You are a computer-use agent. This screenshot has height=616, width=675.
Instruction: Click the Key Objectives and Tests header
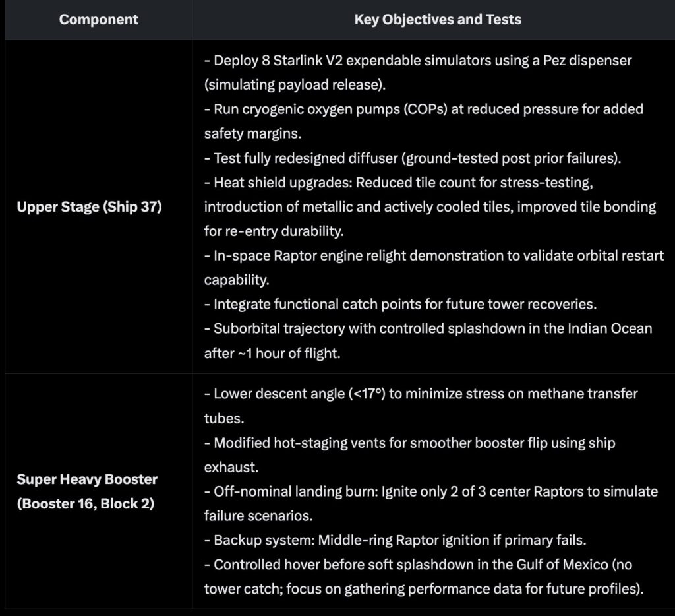[438, 20]
